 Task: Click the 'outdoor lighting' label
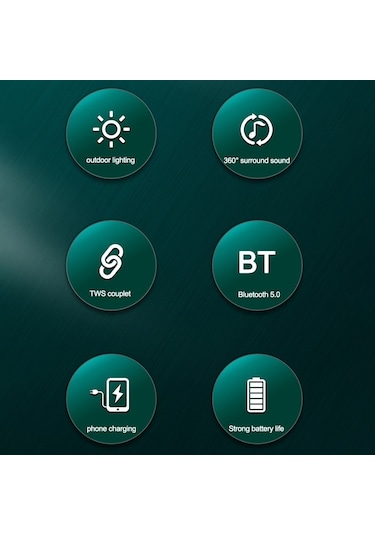(111, 160)
